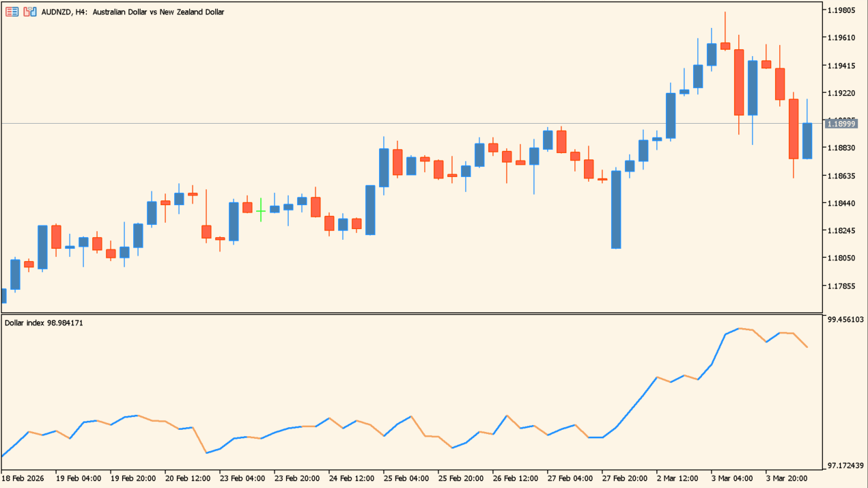Click the Dollar index indicator label
Screen dimensions: 868x488
[44, 323]
